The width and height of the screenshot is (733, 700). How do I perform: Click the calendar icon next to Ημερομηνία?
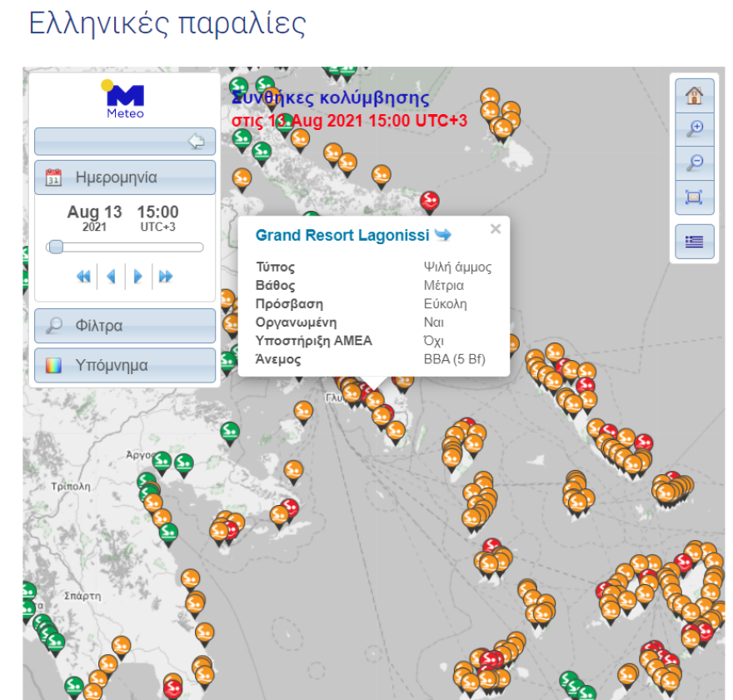(52, 177)
